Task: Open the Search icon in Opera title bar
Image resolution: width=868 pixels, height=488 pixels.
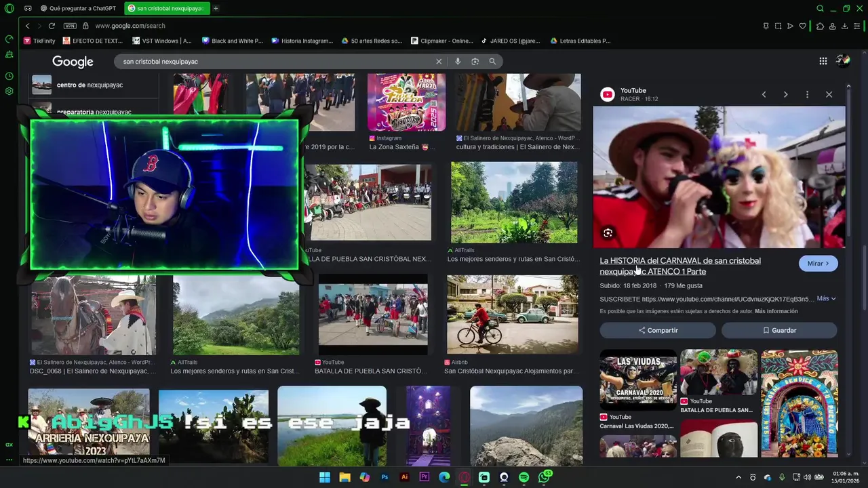Action: [820, 8]
